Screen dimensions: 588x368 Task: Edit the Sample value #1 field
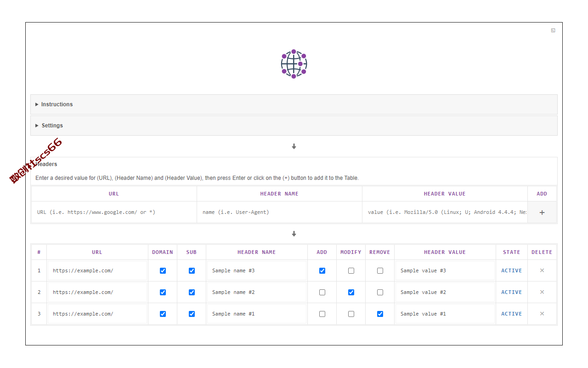click(445, 314)
